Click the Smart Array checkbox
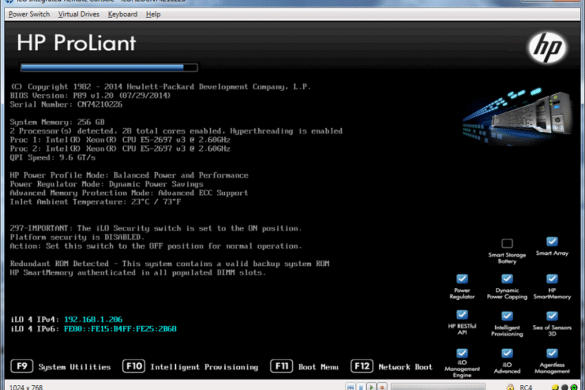 (x=552, y=241)
